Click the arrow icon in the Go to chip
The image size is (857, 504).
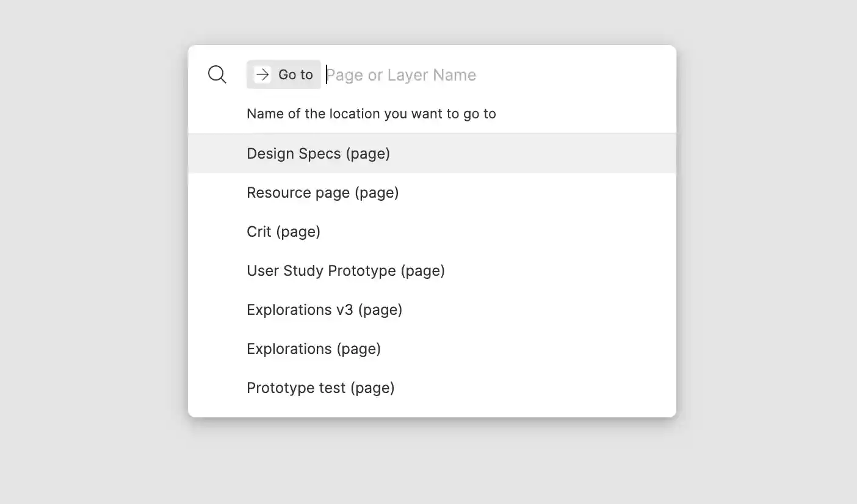(x=262, y=74)
